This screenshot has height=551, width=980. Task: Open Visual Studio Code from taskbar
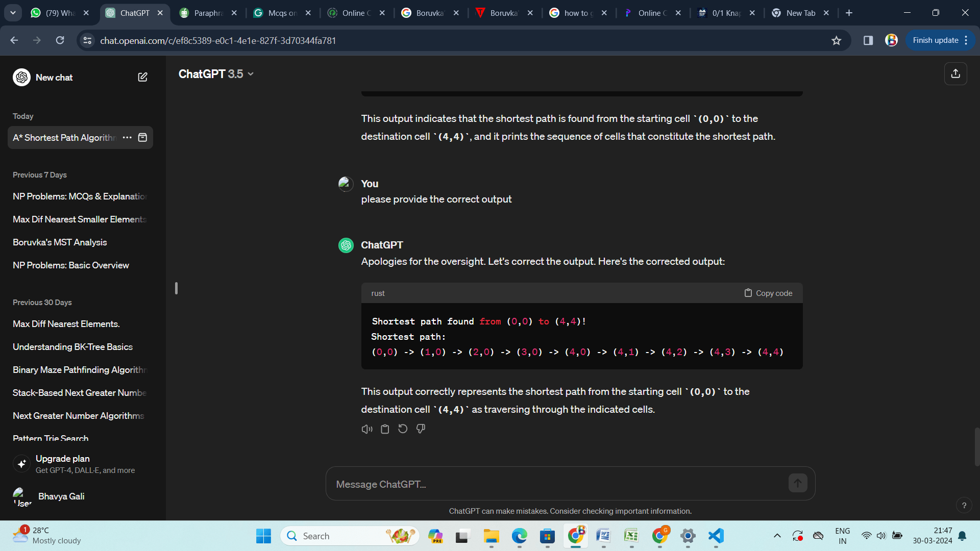tap(716, 536)
